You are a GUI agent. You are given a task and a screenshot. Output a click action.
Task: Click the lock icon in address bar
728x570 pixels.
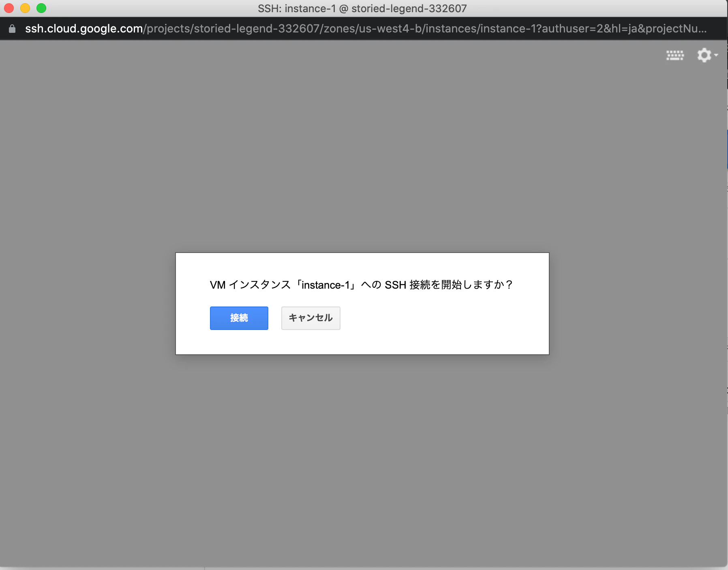[x=12, y=28]
